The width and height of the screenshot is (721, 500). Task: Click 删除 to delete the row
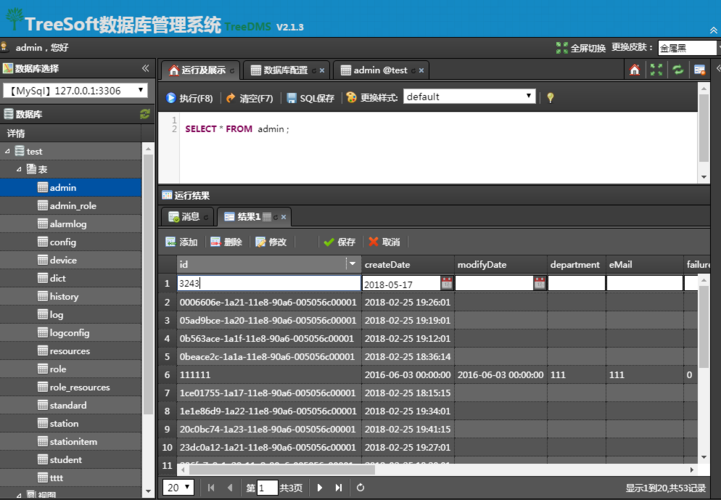(226, 242)
